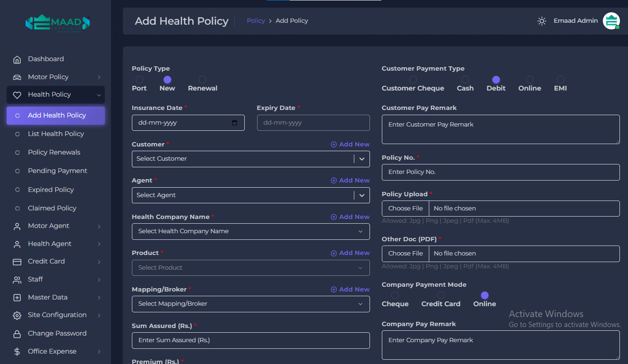Select the Renewal policy type radio
The height and width of the screenshot is (364, 628).
pos(203,80)
